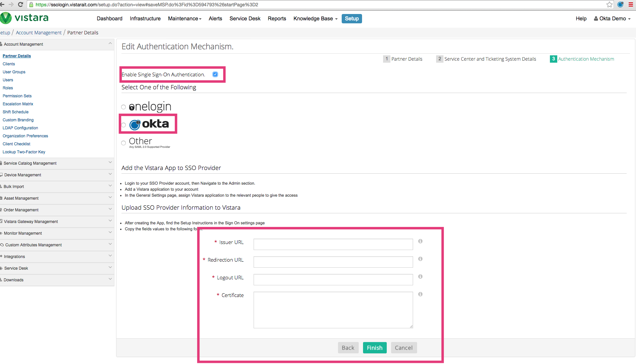Open the Okta browser extension icon
The width and height of the screenshot is (636, 364).
620,5
